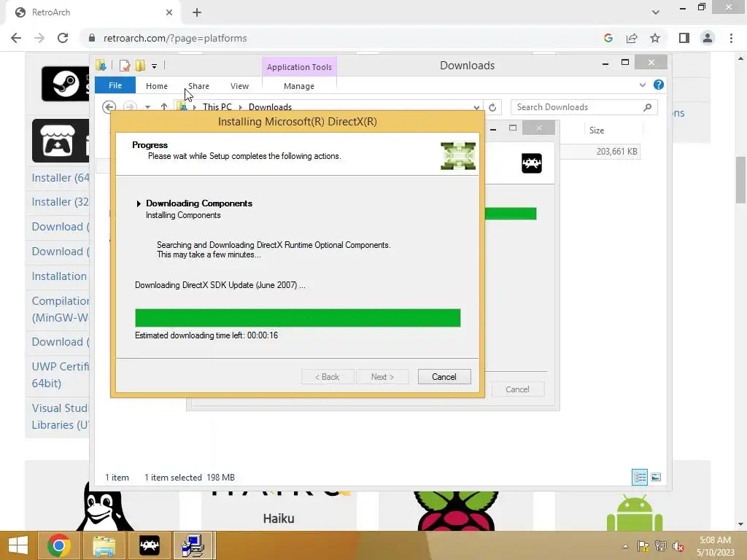This screenshot has width=747, height=560.
Task: Open the Windows Start button
Action: [18, 545]
